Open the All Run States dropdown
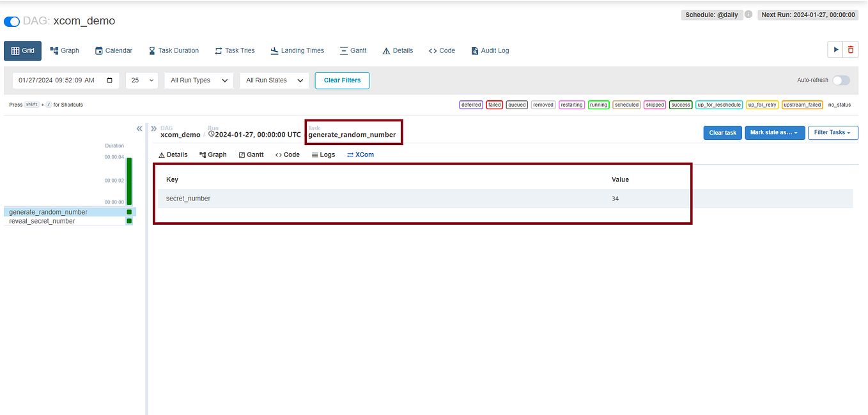The image size is (868, 415). [274, 80]
